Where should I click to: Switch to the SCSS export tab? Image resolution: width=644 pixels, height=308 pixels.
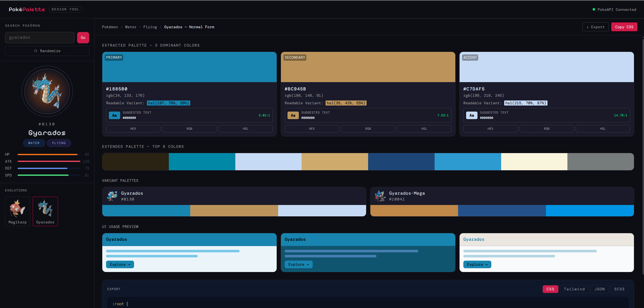click(620, 289)
